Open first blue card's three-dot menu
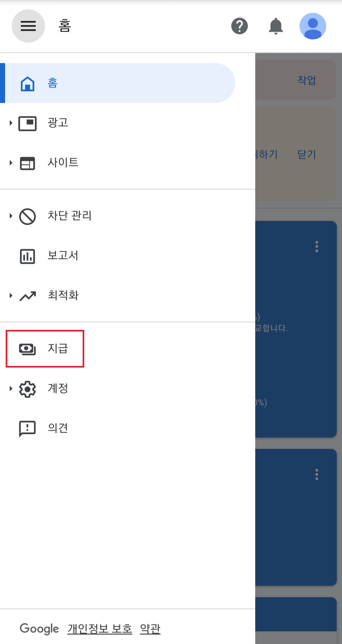This screenshot has width=342, height=644. 317,246
